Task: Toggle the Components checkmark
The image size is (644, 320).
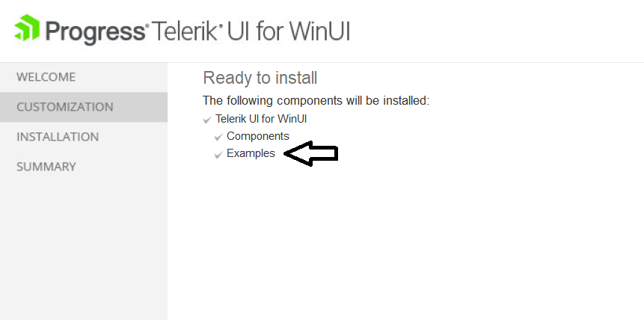Action: click(218, 137)
